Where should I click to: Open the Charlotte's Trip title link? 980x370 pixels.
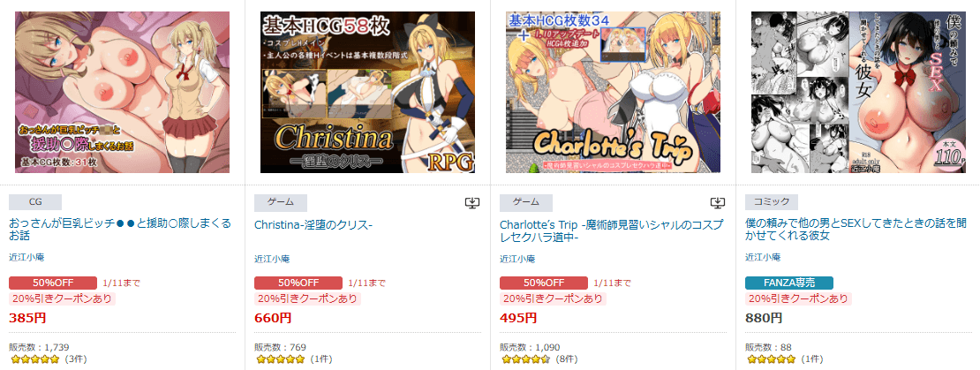(611, 230)
